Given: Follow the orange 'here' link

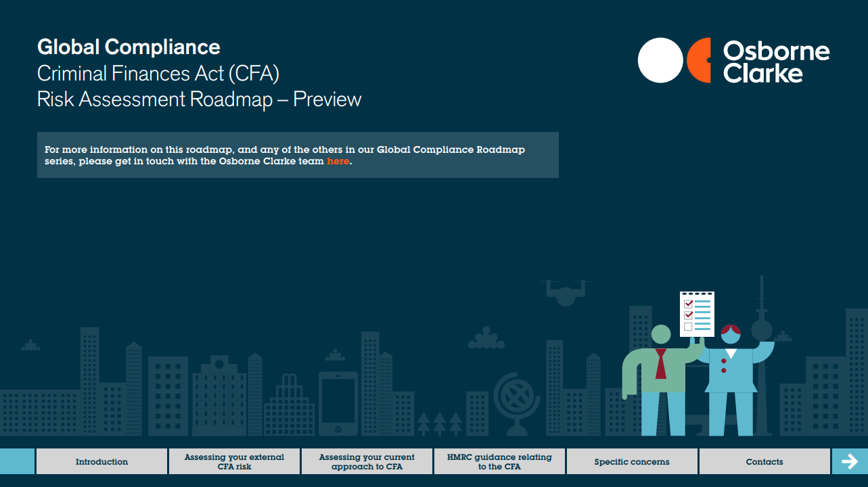Looking at the screenshot, I should (338, 162).
